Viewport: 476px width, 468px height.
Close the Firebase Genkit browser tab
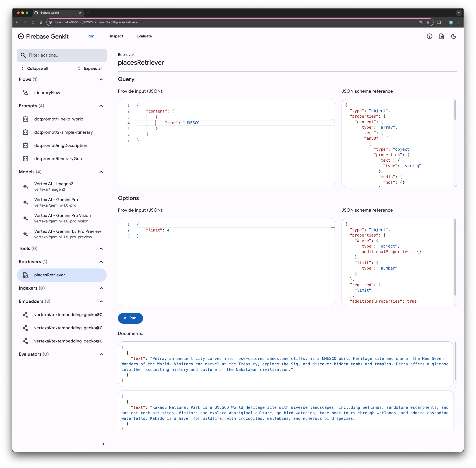point(80,13)
